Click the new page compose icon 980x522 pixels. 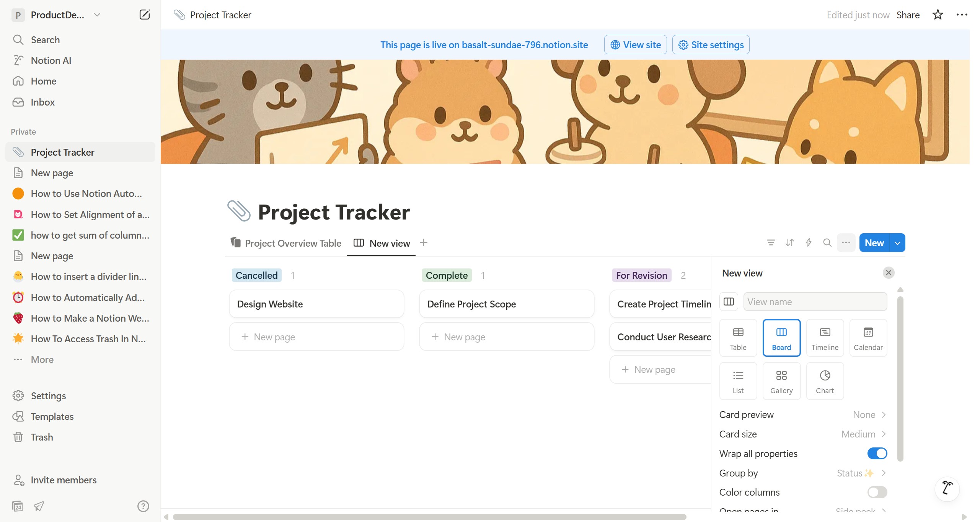(x=144, y=15)
